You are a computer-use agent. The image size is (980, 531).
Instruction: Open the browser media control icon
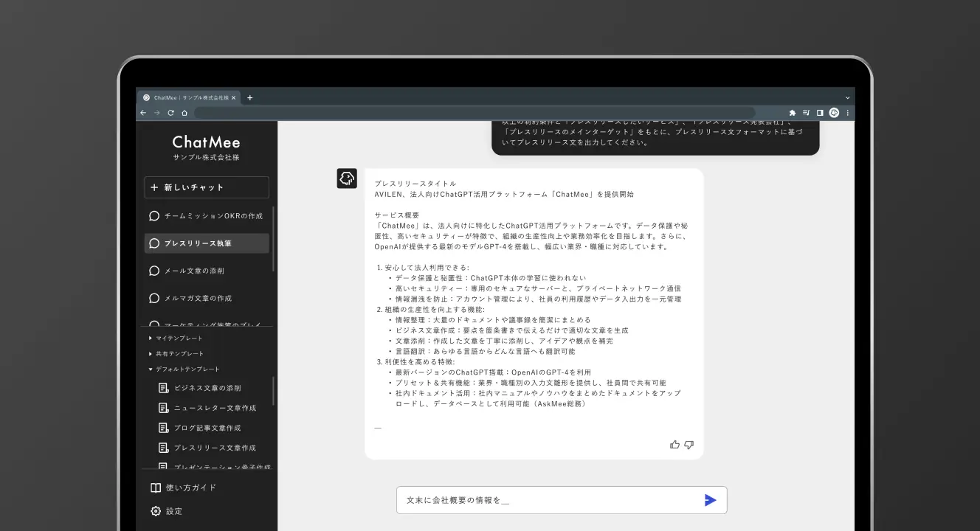806,113
